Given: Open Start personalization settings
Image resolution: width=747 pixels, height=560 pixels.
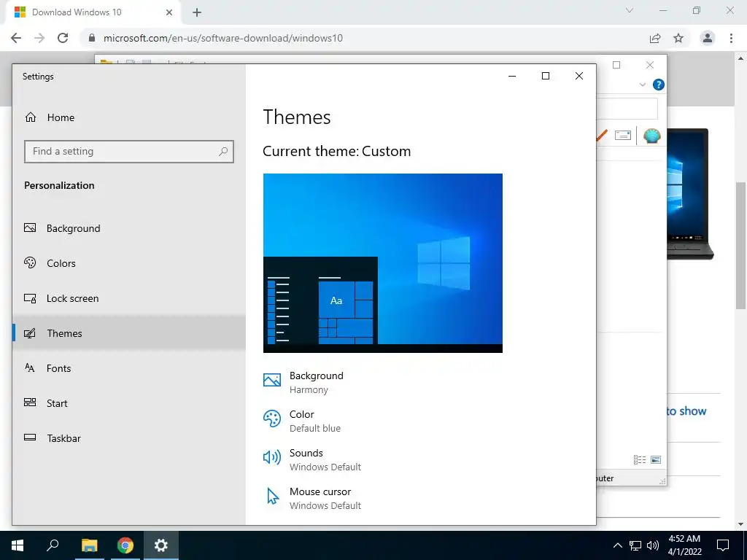Looking at the screenshot, I should (128, 402).
